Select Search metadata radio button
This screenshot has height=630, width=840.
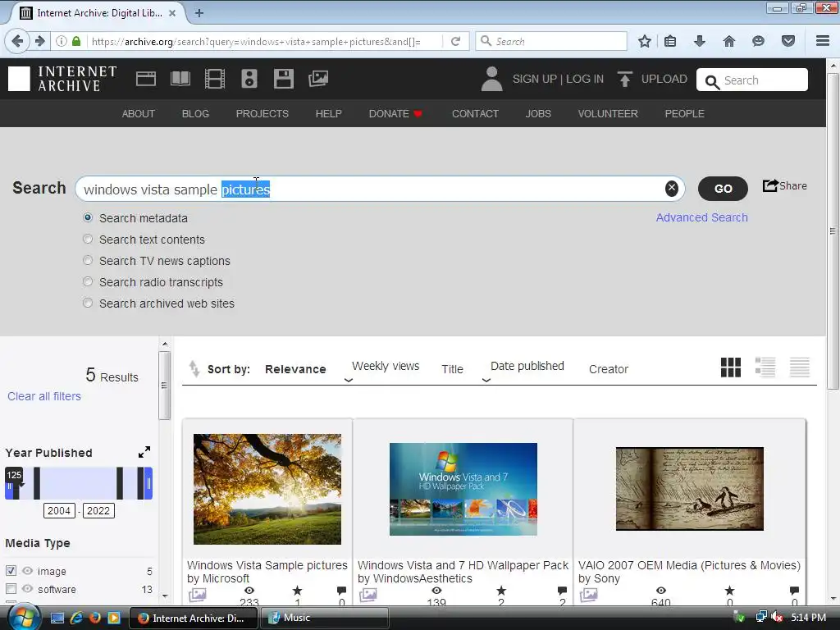click(x=88, y=218)
